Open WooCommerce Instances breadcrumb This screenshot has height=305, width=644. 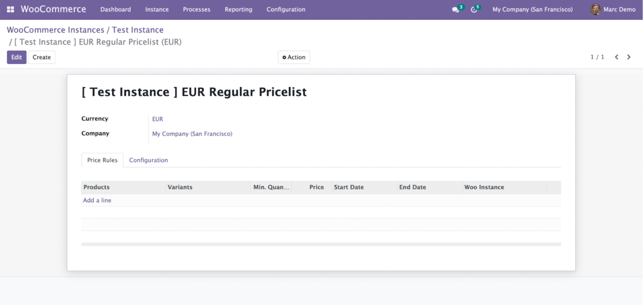click(56, 30)
